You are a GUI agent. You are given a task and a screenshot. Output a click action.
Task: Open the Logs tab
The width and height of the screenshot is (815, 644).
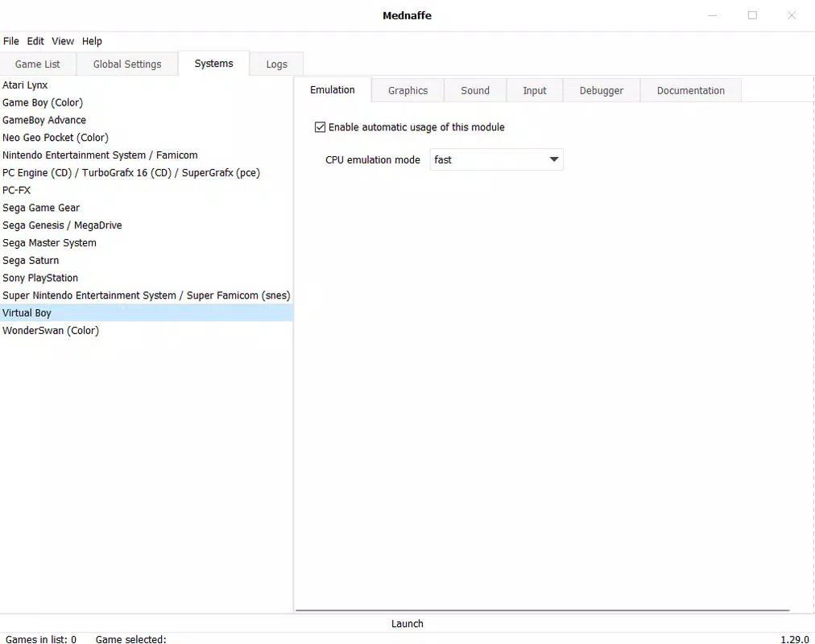pos(276,64)
